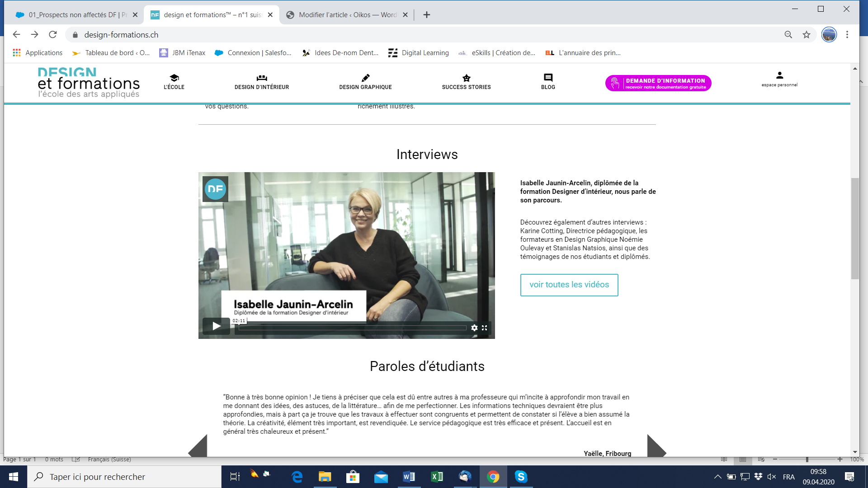This screenshot has width=868, height=488.
Task: Open the Digital Learning bookmark
Action: [x=419, y=53]
